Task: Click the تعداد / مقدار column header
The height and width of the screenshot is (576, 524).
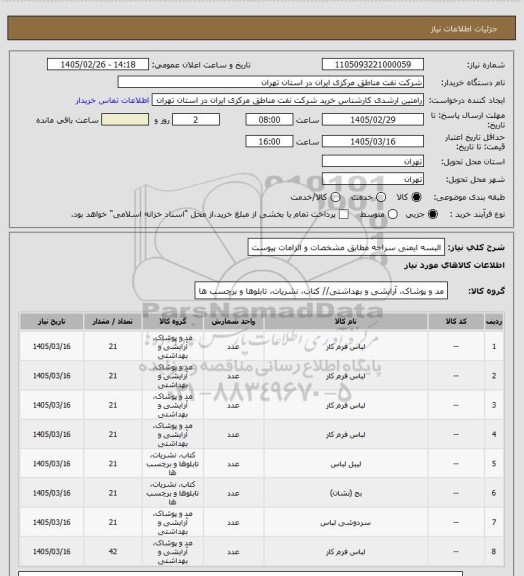Action: (113, 321)
